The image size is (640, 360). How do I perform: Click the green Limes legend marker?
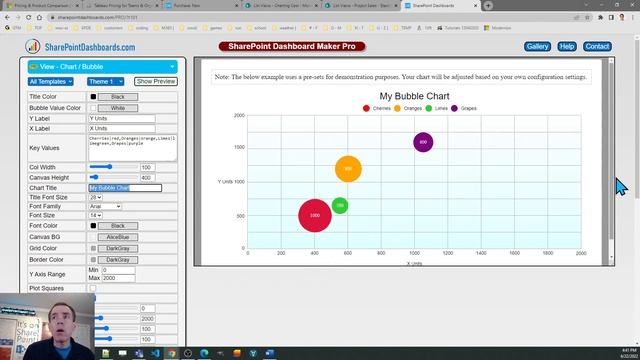click(x=429, y=109)
